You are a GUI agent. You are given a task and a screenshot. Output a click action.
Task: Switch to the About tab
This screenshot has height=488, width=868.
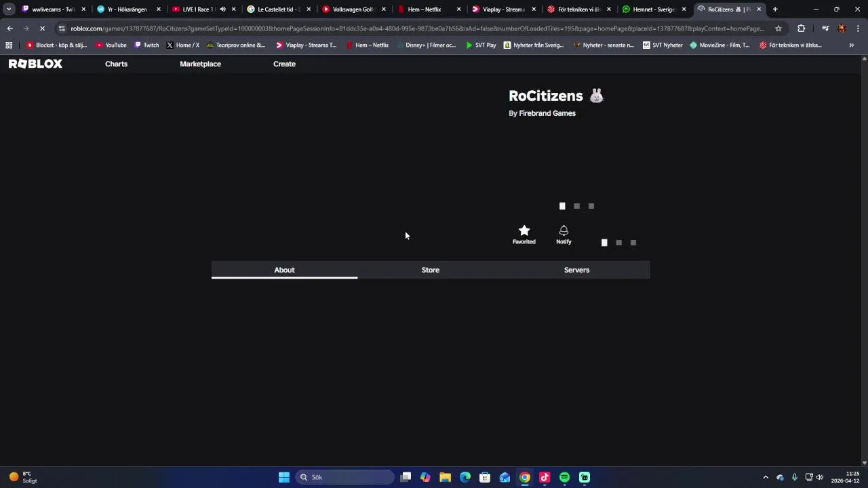click(284, 270)
